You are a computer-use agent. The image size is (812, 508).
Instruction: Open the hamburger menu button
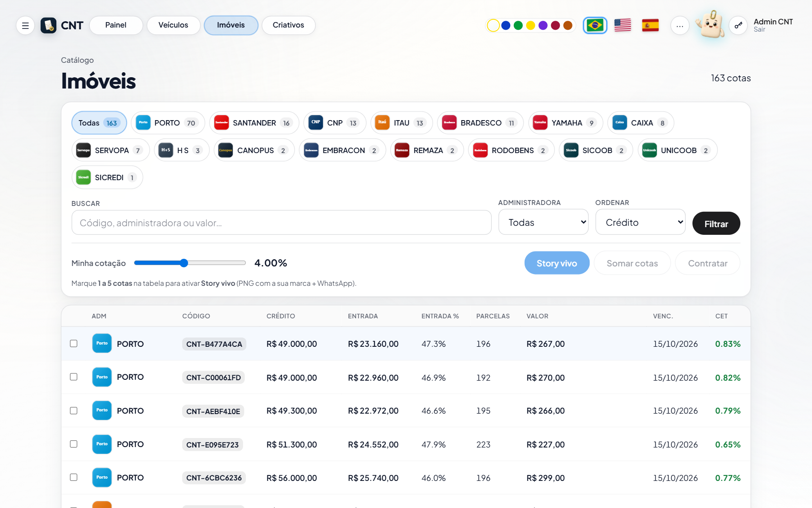25,25
